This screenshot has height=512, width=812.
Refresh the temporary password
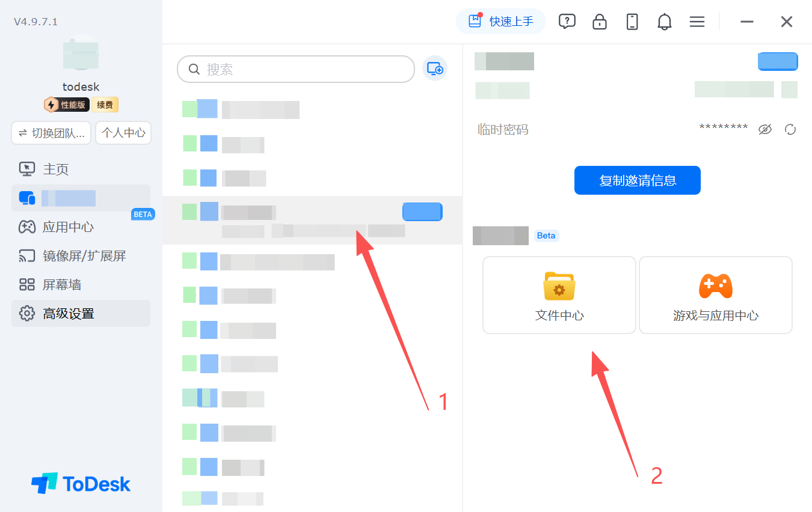pyautogui.click(x=790, y=129)
